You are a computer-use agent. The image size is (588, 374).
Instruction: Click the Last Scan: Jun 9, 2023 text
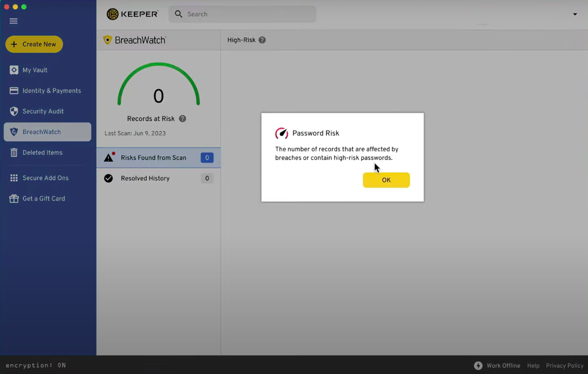[x=135, y=133]
